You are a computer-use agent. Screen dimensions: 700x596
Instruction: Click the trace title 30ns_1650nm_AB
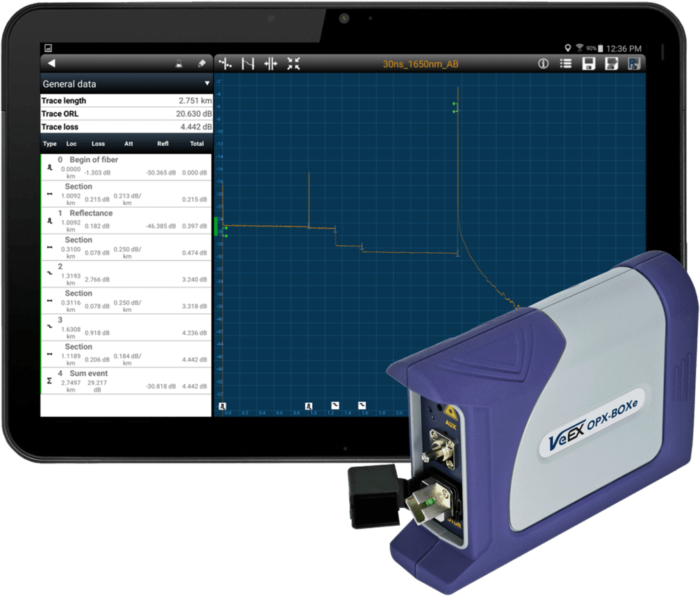coord(421,65)
